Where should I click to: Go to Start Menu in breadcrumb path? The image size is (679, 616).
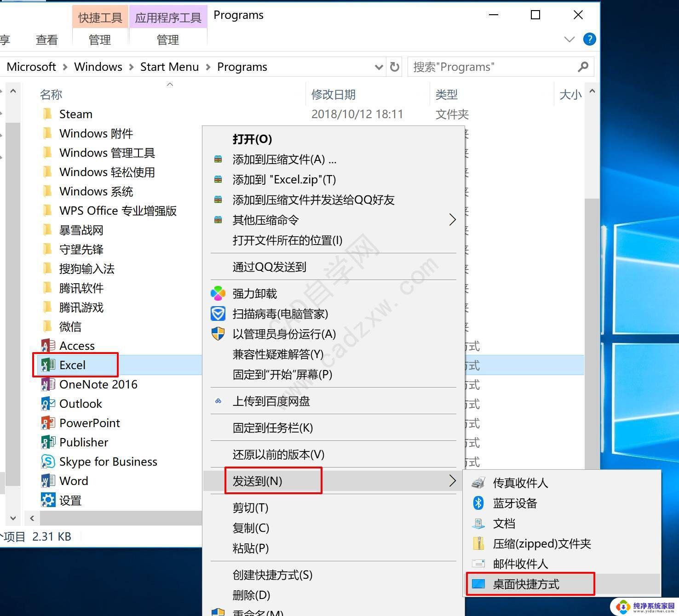[169, 67]
